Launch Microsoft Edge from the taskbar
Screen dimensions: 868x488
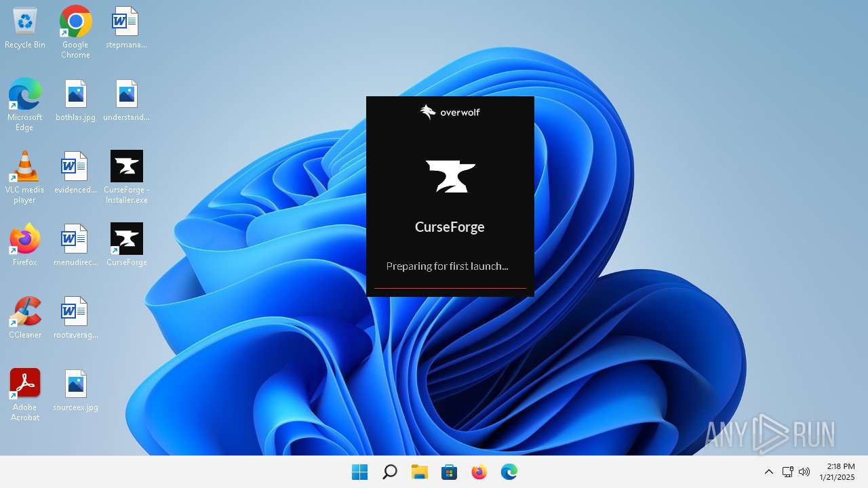(x=509, y=472)
